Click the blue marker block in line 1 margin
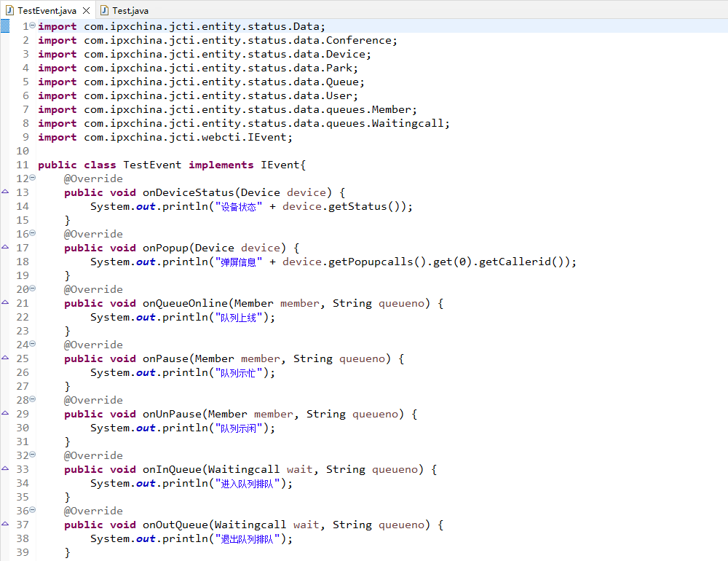Image resolution: width=728 pixels, height=561 pixels. (x=5, y=26)
